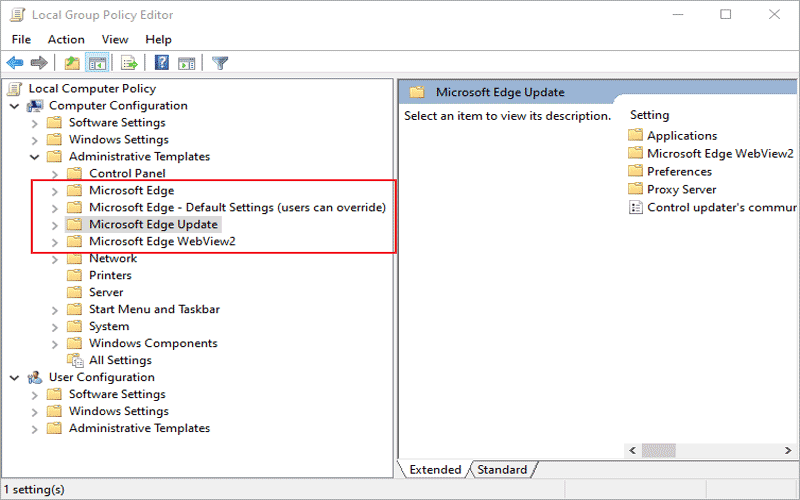Open the Help question-mark toolbar icon
This screenshot has width=800, height=500.
tap(162, 63)
